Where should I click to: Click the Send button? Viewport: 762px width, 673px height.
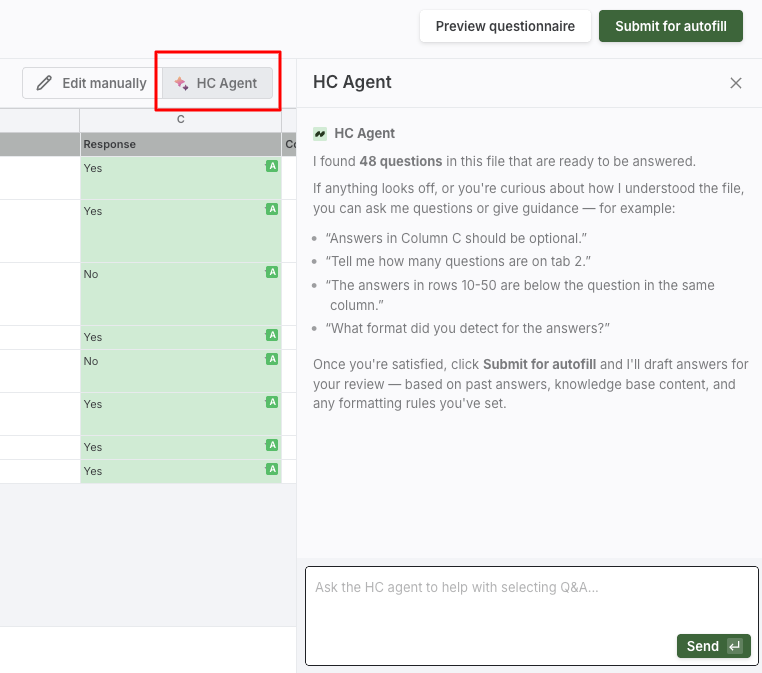[x=713, y=646]
